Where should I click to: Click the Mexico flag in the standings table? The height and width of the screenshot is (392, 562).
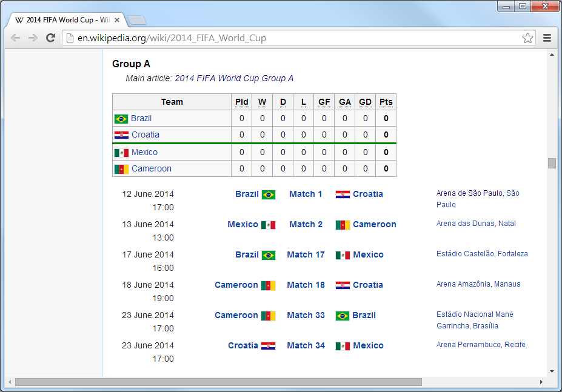pyautogui.click(x=121, y=153)
